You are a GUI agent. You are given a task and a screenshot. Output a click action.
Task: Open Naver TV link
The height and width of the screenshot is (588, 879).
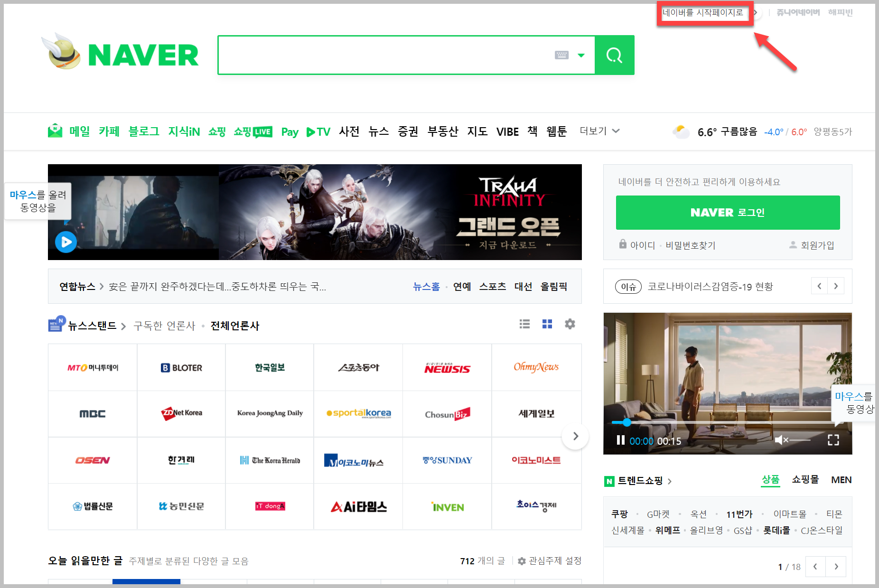click(x=318, y=131)
